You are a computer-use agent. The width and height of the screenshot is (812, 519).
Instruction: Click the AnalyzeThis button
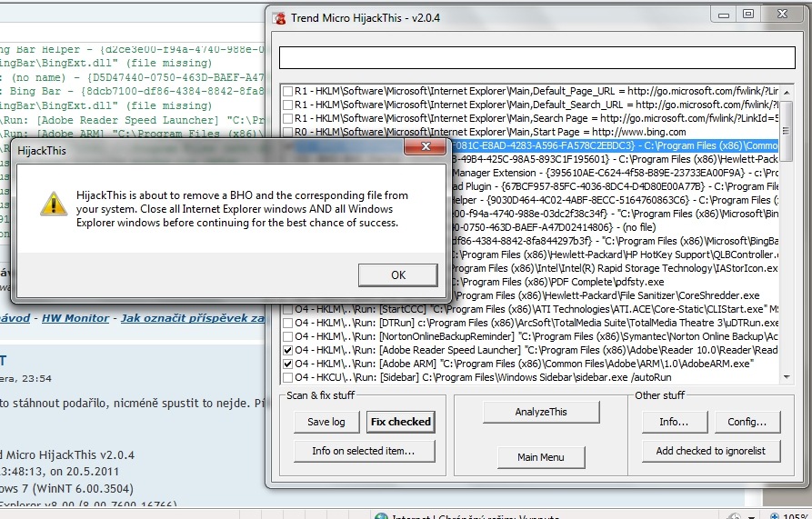click(541, 412)
